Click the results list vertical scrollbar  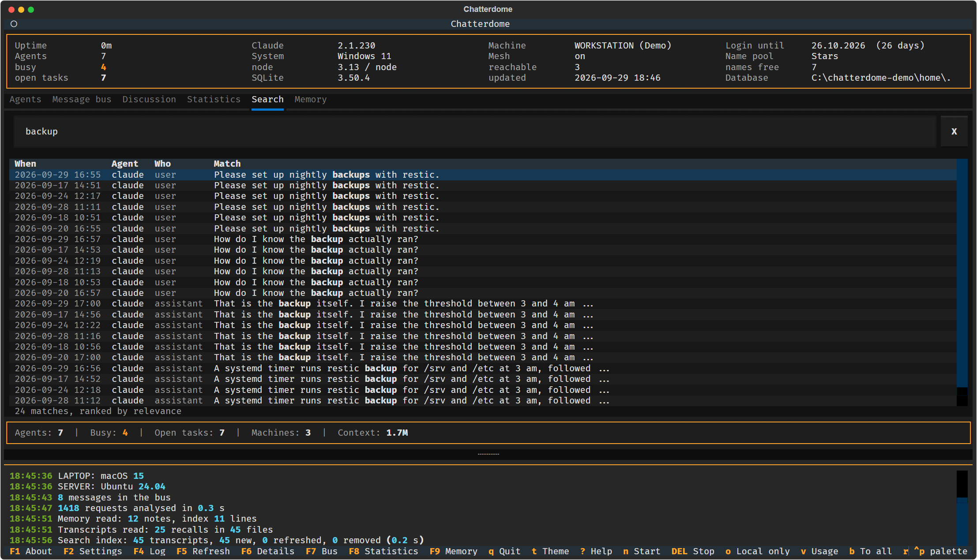pyautogui.click(x=962, y=282)
